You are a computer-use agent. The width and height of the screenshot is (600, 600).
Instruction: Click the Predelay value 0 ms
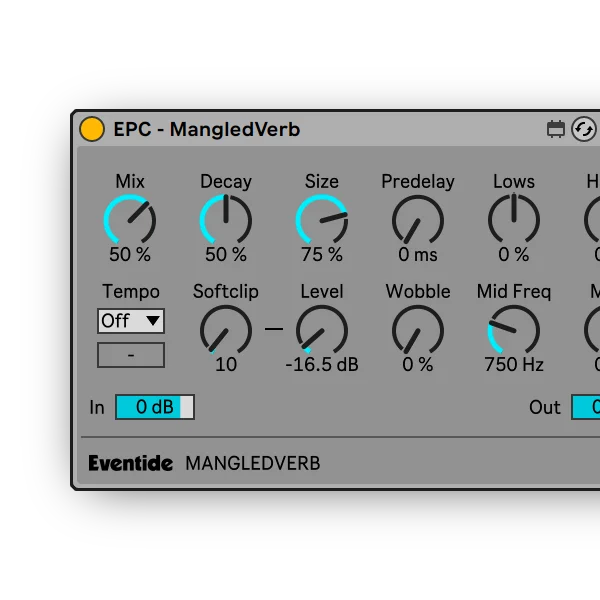click(418, 254)
